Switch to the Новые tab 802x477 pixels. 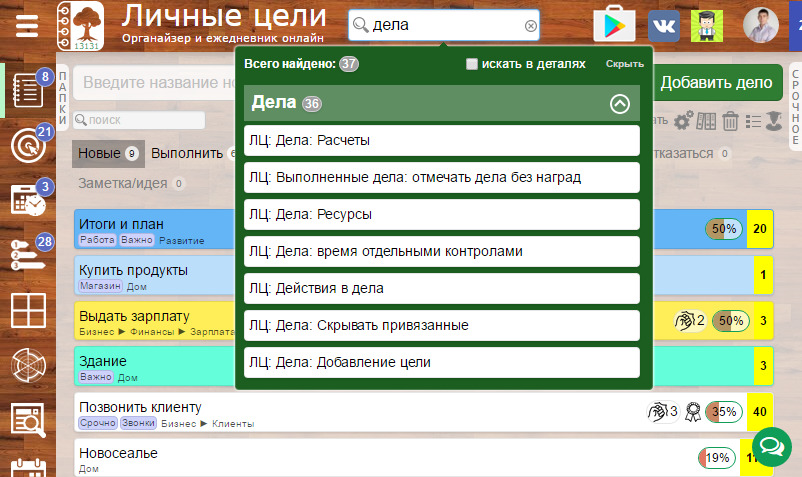click(x=108, y=153)
